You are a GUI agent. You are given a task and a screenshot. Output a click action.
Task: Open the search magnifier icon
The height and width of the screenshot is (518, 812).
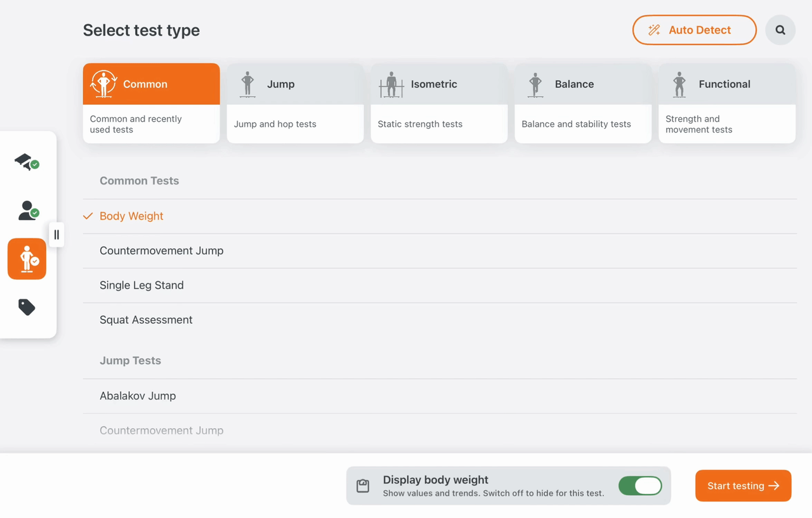coord(780,30)
